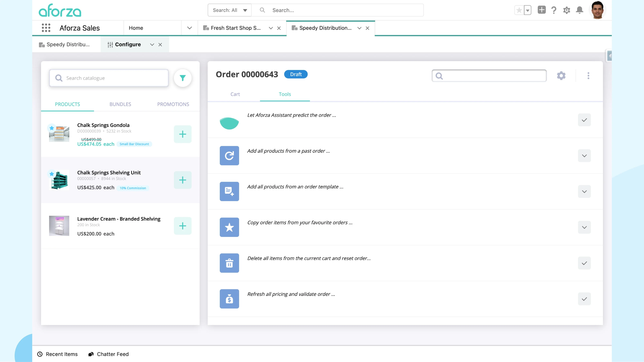
Task: Click the trash delete cart icon
Action: 229,263
